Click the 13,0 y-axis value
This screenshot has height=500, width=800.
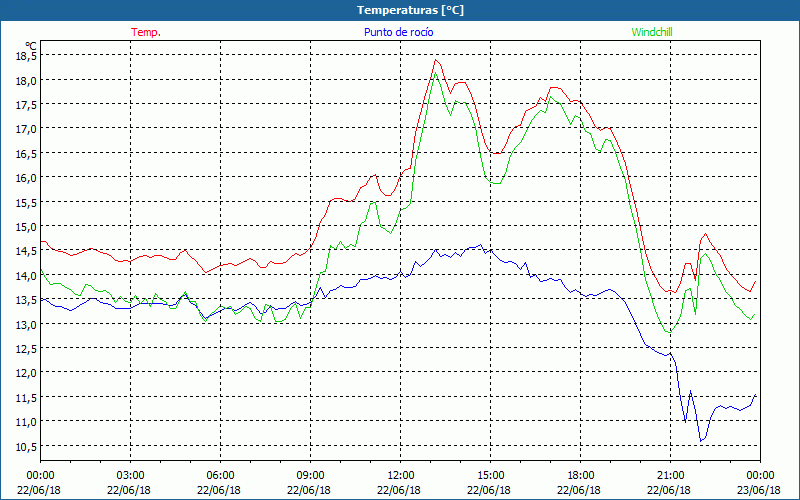point(27,324)
